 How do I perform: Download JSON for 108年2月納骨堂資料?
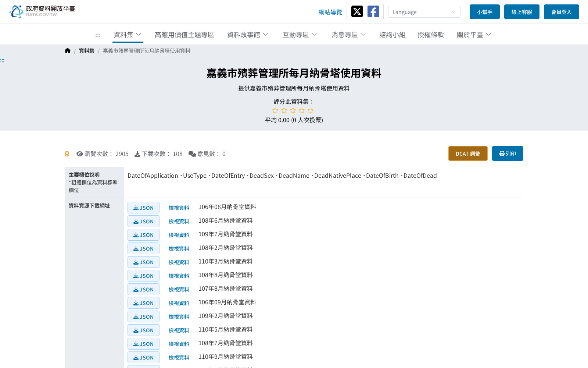click(143, 248)
